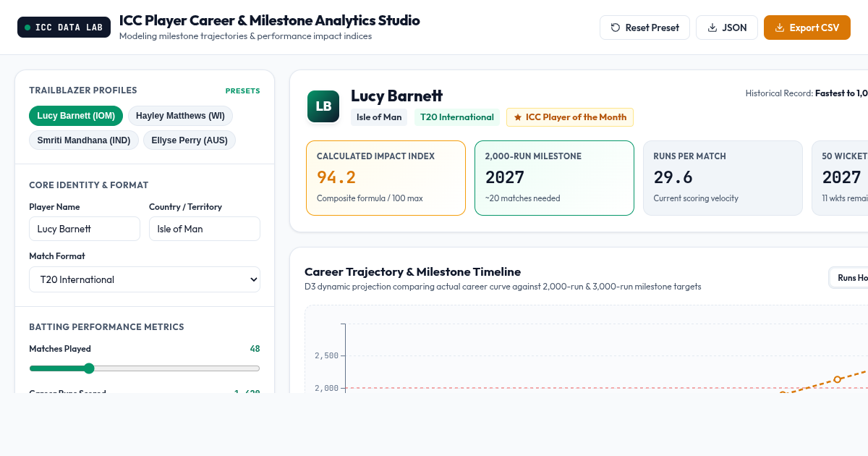
Task: Click the Lucy Barnett heading
Action: point(396,96)
